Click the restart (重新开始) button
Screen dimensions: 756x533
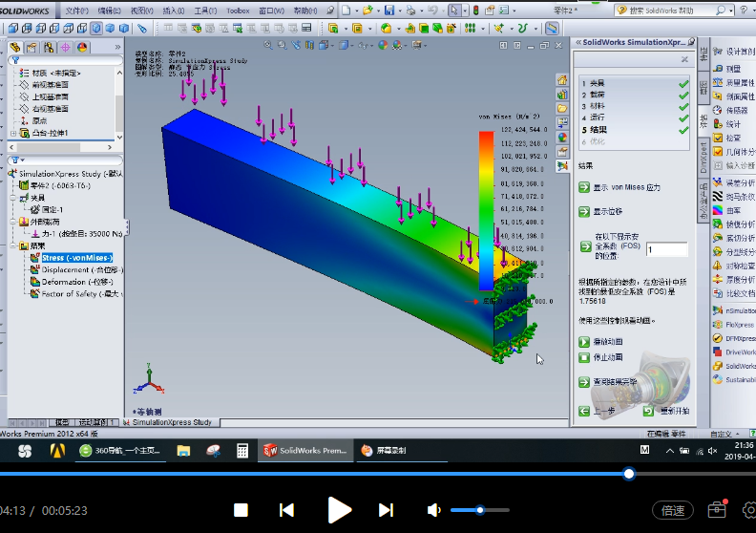pos(648,411)
